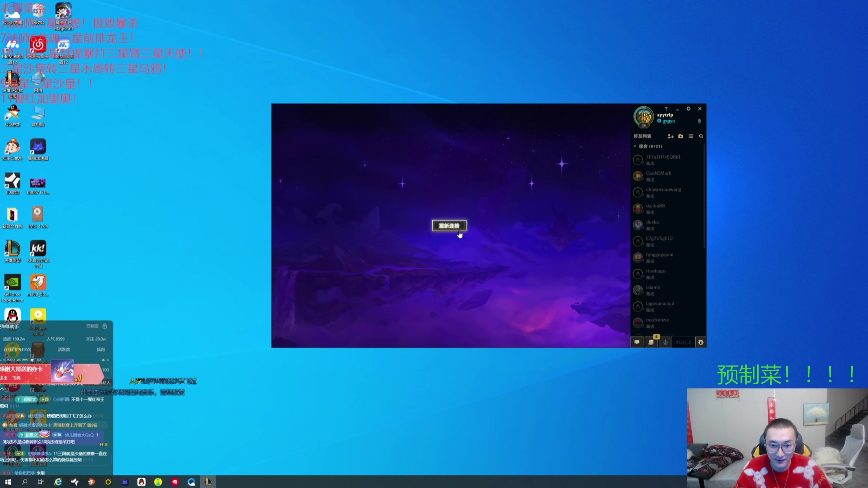
Task: Open the 80音频 desktop icon
Action: click(x=13, y=183)
